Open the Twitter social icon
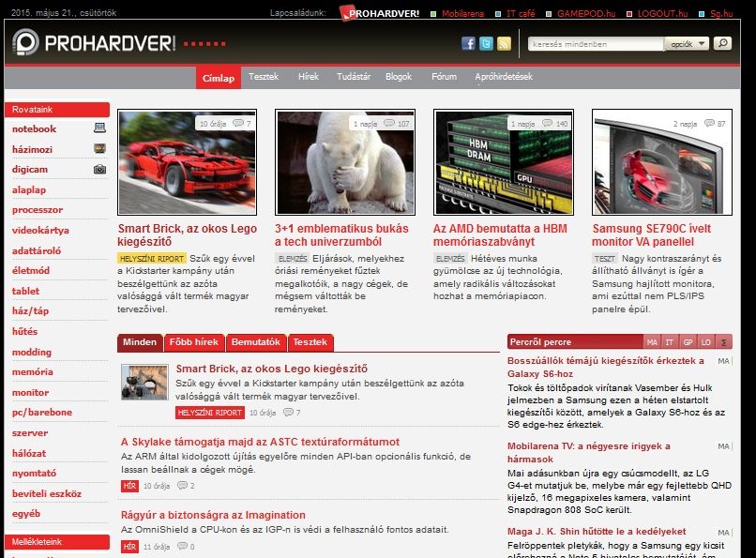This screenshot has height=558, width=756. [486, 43]
